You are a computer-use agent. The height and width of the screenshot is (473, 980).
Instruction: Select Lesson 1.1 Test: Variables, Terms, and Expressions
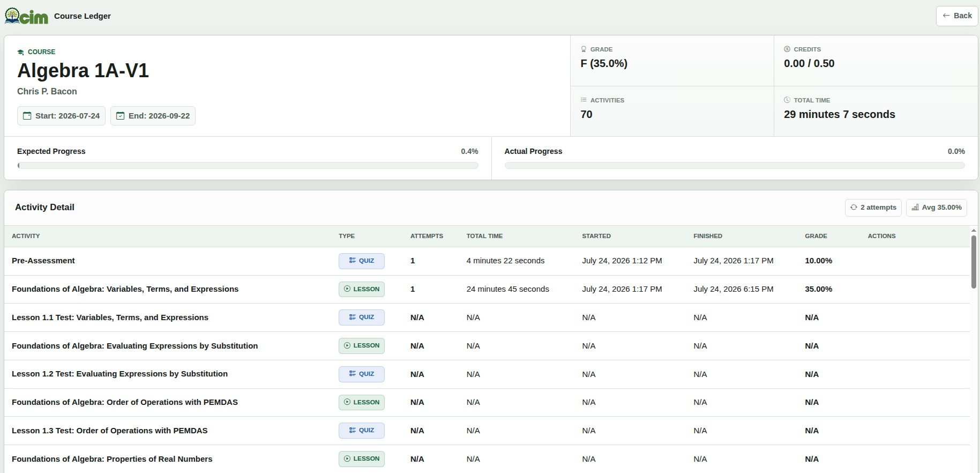[487, 317]
